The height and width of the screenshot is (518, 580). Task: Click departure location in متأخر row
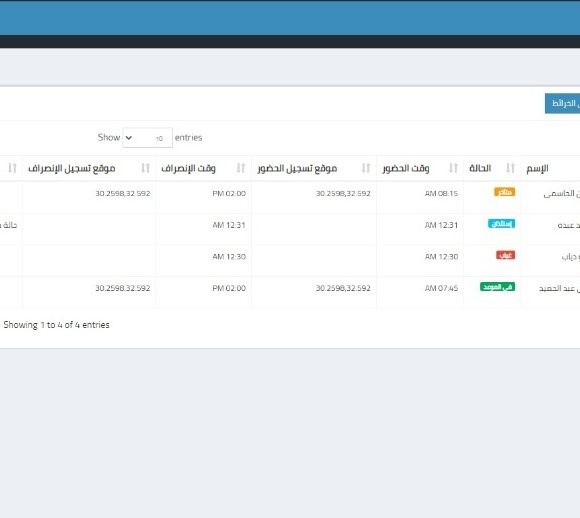click(x=123, y=194)
